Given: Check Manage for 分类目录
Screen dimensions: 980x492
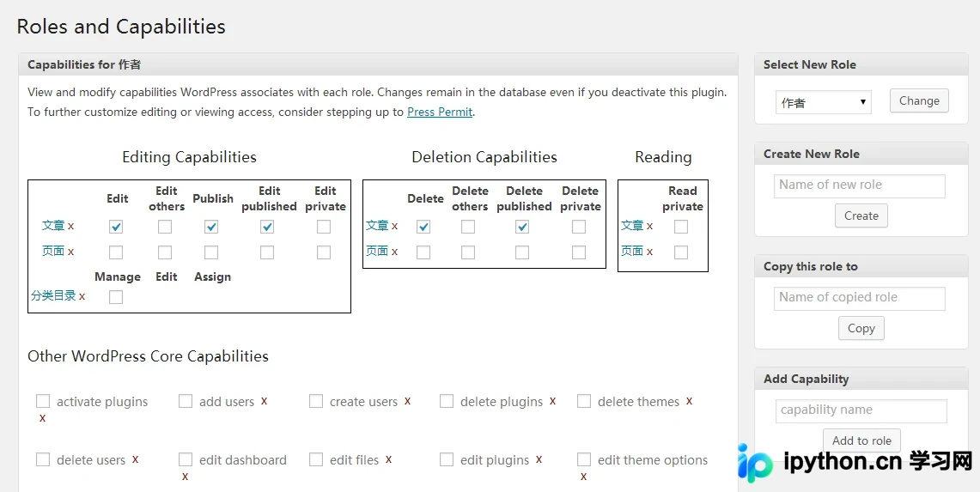Looking at the screenshot, I should pyautogui.click(x=116, y=297).
